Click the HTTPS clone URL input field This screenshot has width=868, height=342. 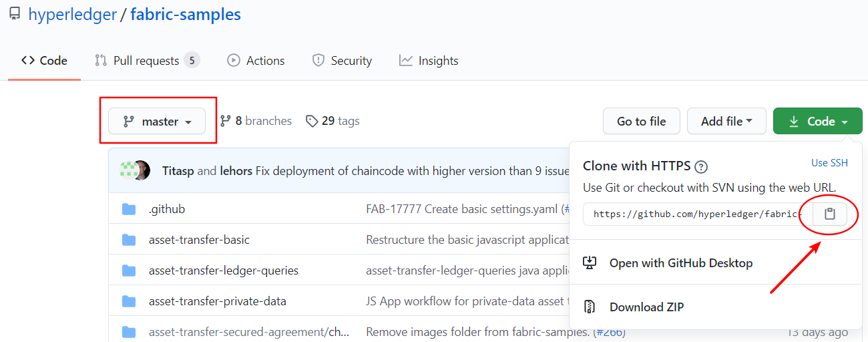pyautogui.click(x=696, y=214)
